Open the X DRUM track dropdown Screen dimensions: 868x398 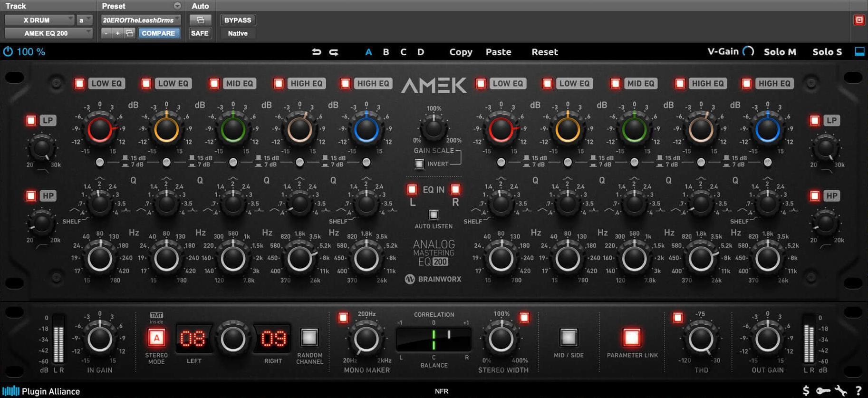point(39,20)
